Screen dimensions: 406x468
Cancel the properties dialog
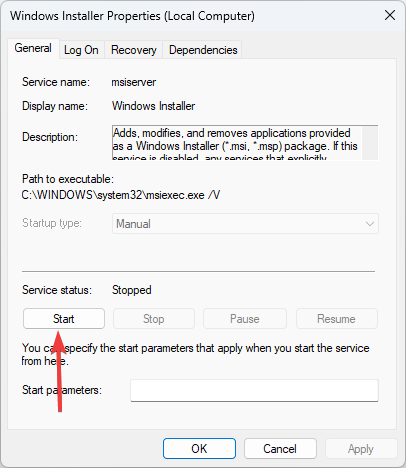[280, 449]
